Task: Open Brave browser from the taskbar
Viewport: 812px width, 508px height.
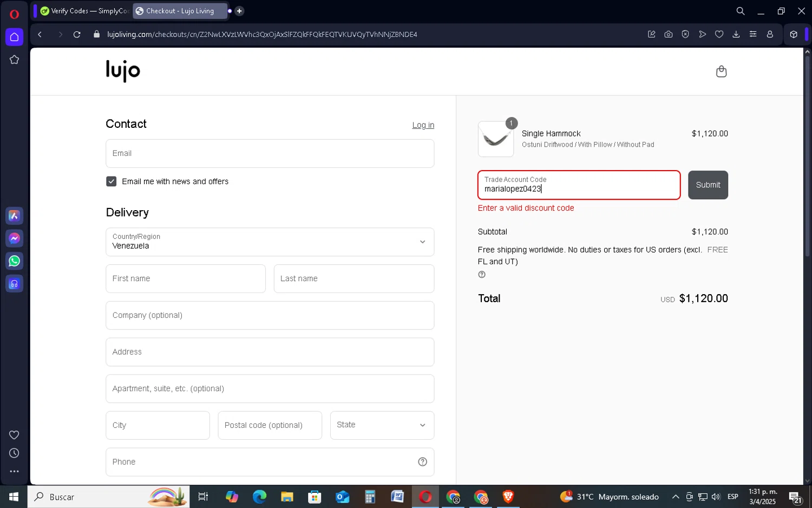Action: pyautogui.click(x=508, y=497)
